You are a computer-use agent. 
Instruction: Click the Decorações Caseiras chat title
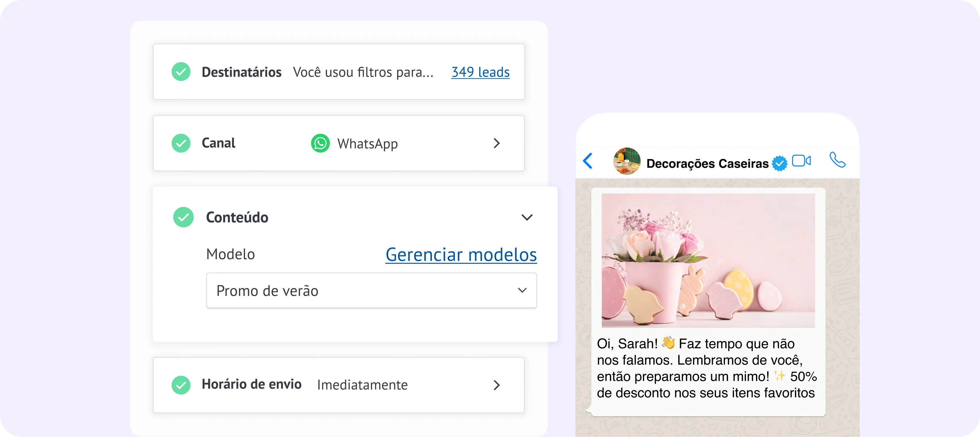point(707,163)
